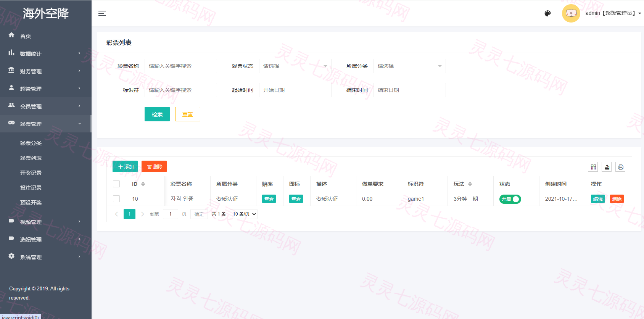
Task: Click the gear icon for 系统管理
Action: coord(11,256)
